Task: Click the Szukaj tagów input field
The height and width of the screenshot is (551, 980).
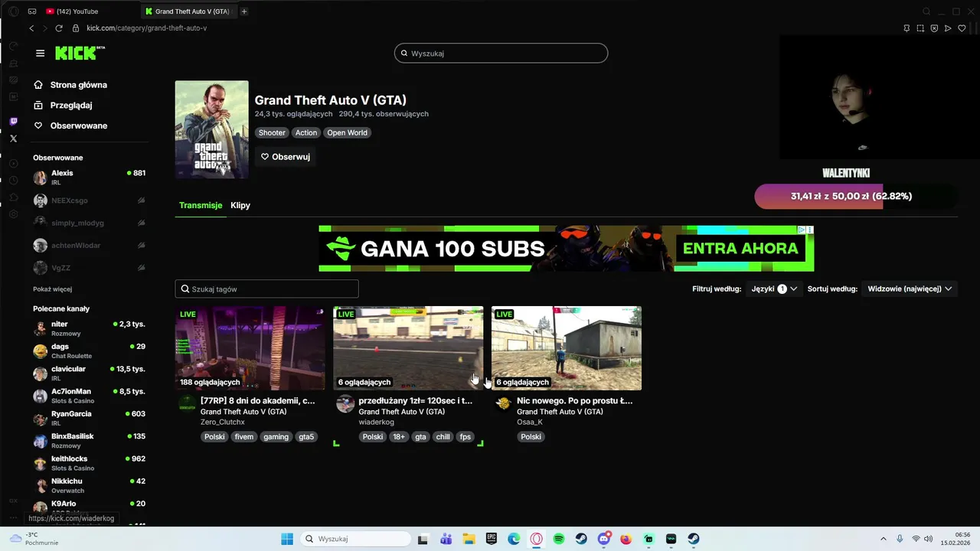Action: pyautogui.click(x=266, y=289)
